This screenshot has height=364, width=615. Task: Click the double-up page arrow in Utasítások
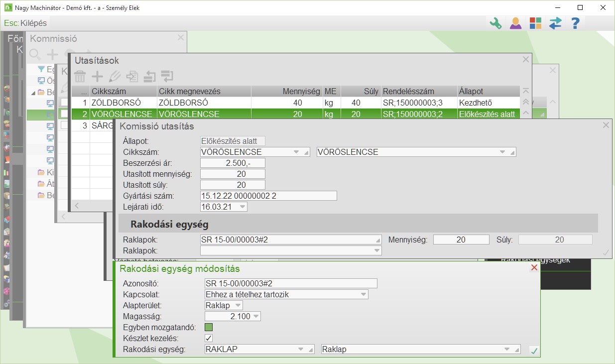point(525,102)
